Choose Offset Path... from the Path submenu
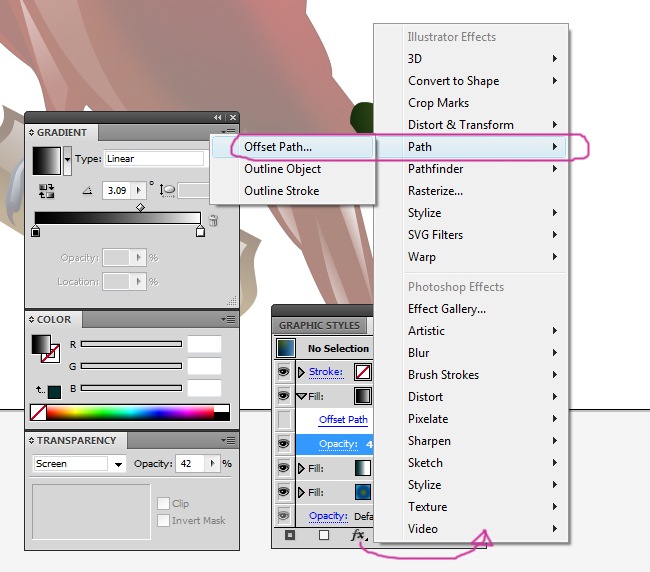The width and height of the screenshot is (650, 572). coord(278,147)
